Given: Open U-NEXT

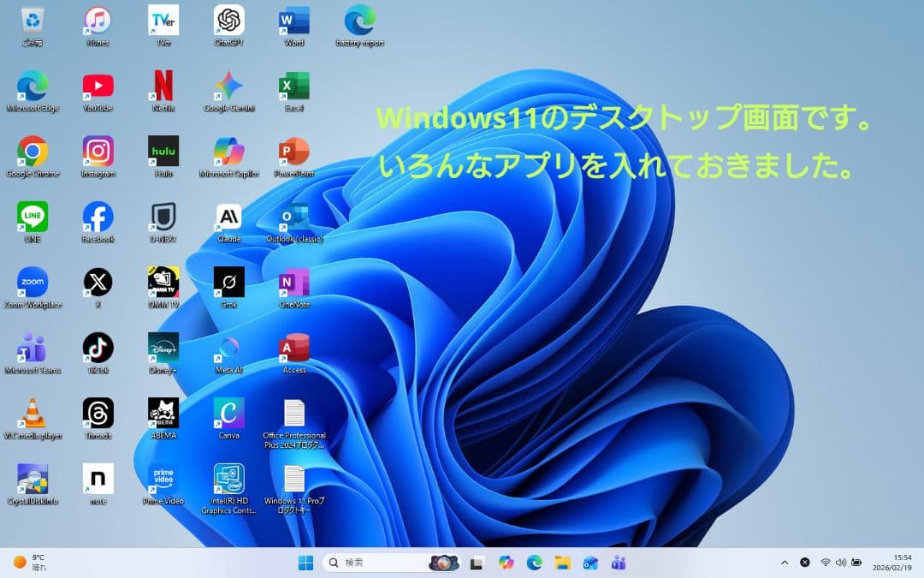Looking at the screenshot, I should pos(163,217).
